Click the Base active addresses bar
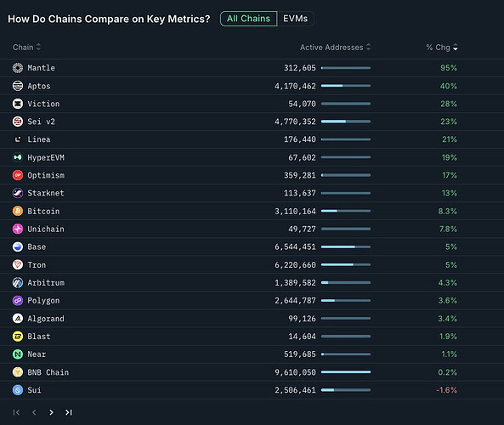 point(346,246)
